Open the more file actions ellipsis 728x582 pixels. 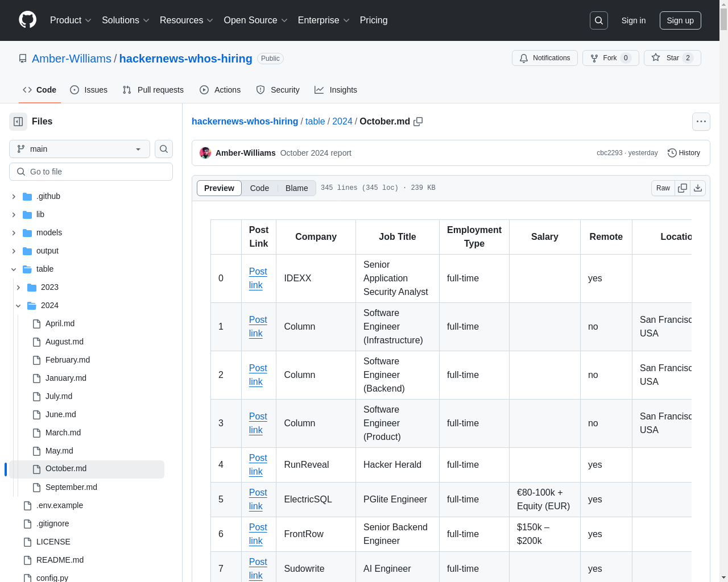[x=701, y=122]
